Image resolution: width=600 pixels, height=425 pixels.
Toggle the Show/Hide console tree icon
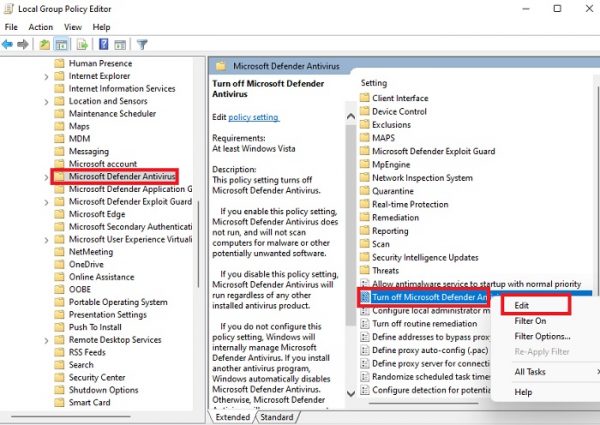tap(61, 45)
